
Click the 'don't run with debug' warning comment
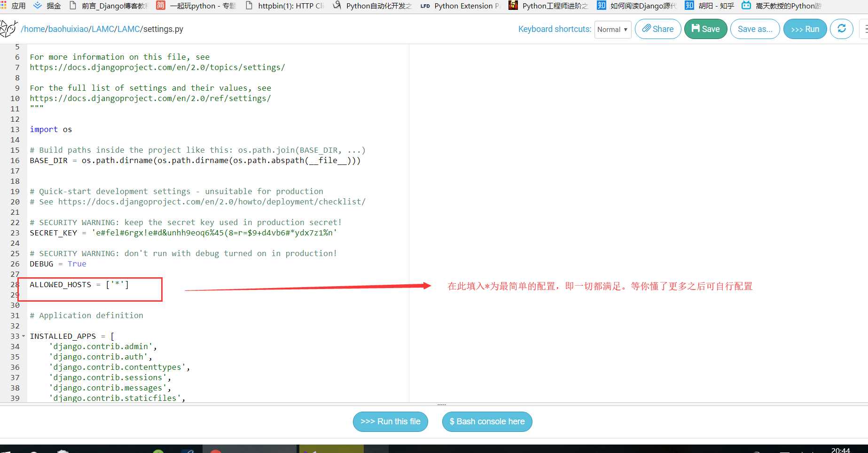point(183,253)
